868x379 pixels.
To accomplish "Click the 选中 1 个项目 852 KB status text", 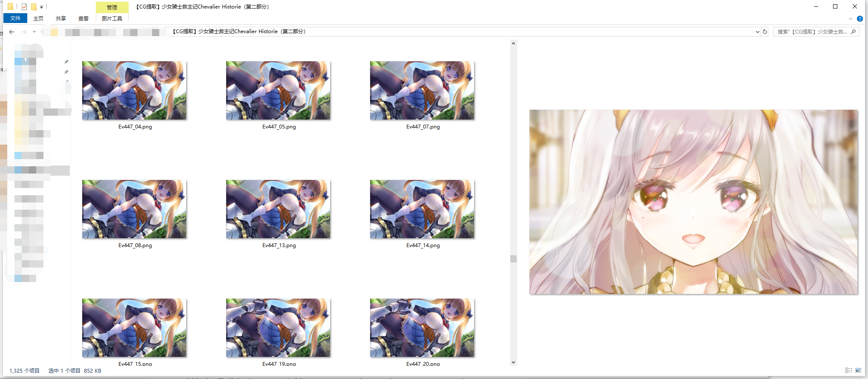I will coord(75,371).
